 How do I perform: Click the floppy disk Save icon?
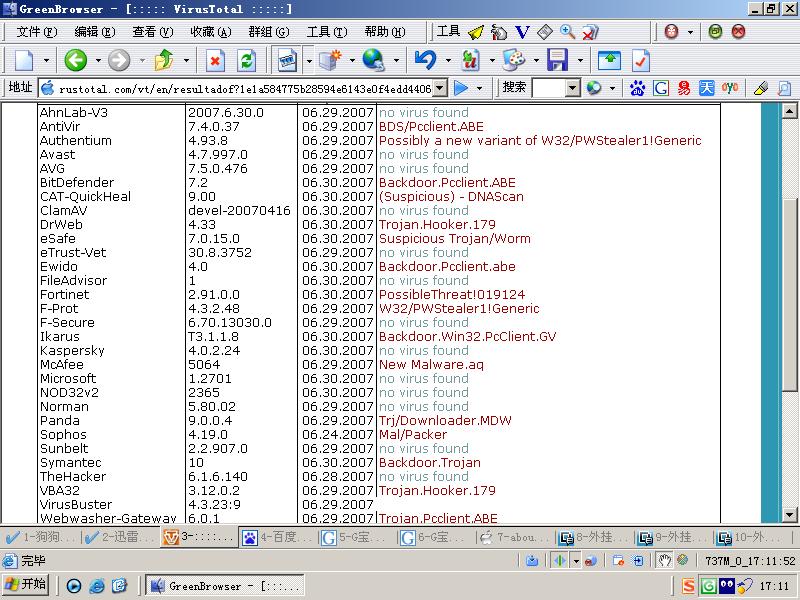tap(557, 60)
